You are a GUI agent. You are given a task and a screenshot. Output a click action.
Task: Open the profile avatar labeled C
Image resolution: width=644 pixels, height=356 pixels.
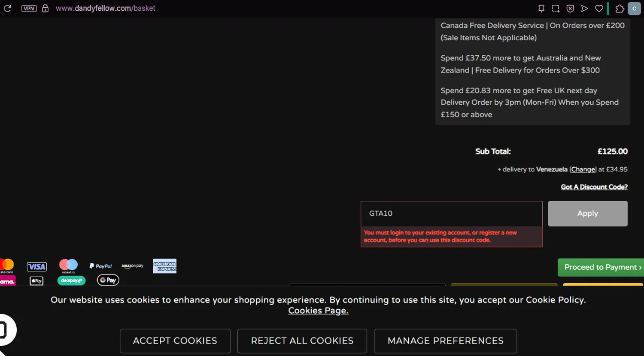coord(634,9)
